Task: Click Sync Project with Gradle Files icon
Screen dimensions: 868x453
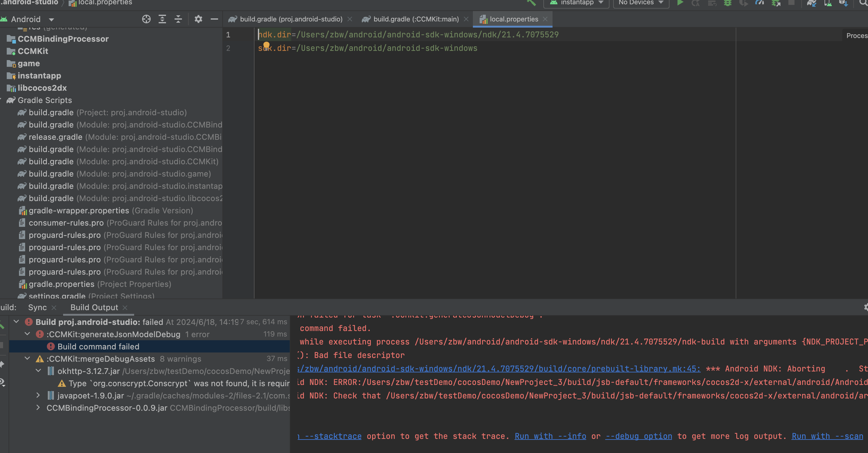Action: [811, 3]
